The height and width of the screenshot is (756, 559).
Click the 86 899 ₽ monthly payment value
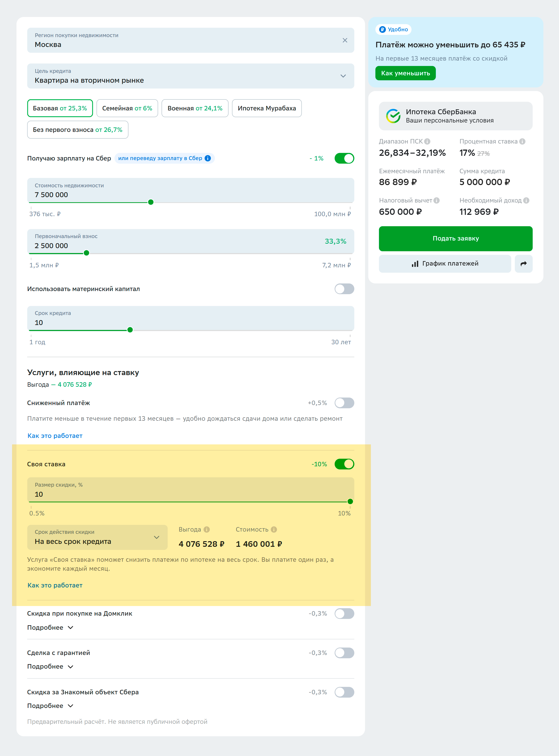pyautogui.click(x=398, y=182)
